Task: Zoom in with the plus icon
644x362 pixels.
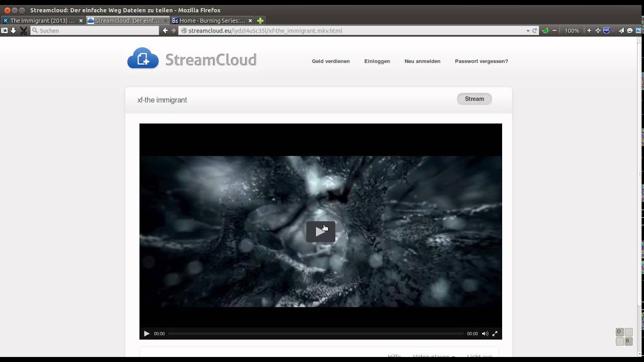Action: tap(589, 31)
